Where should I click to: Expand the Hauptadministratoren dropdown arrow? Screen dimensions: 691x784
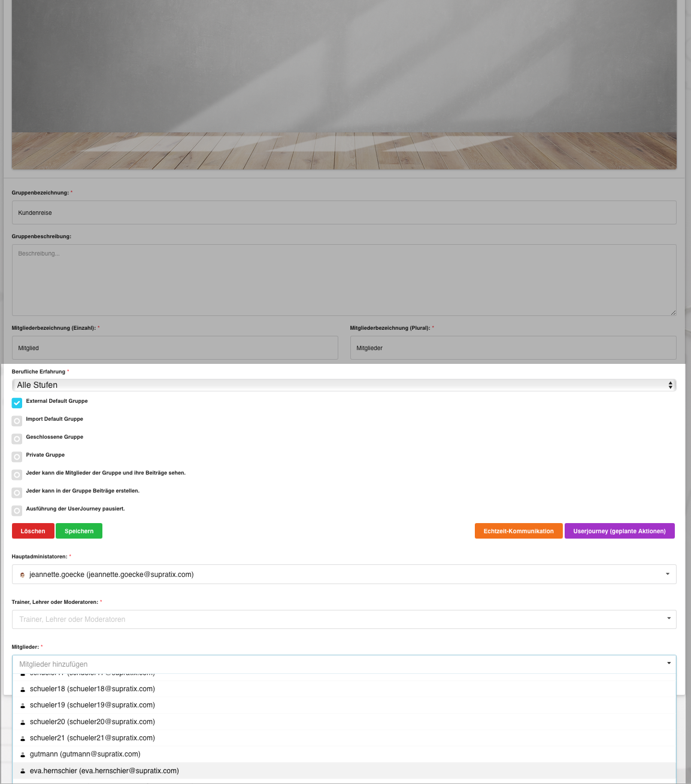pyautogui.click(x=668, y=574)
